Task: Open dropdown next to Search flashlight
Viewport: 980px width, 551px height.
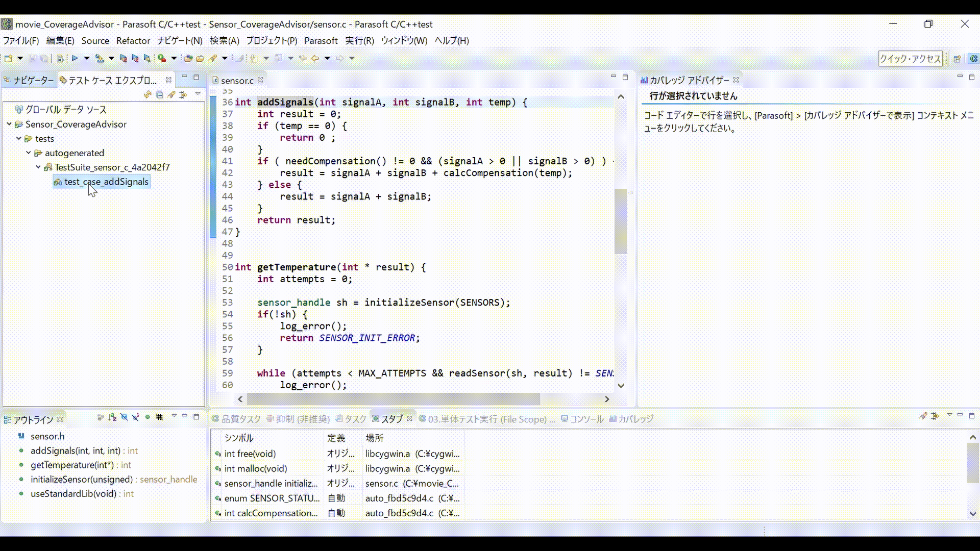Action: (x=225, y=59)
